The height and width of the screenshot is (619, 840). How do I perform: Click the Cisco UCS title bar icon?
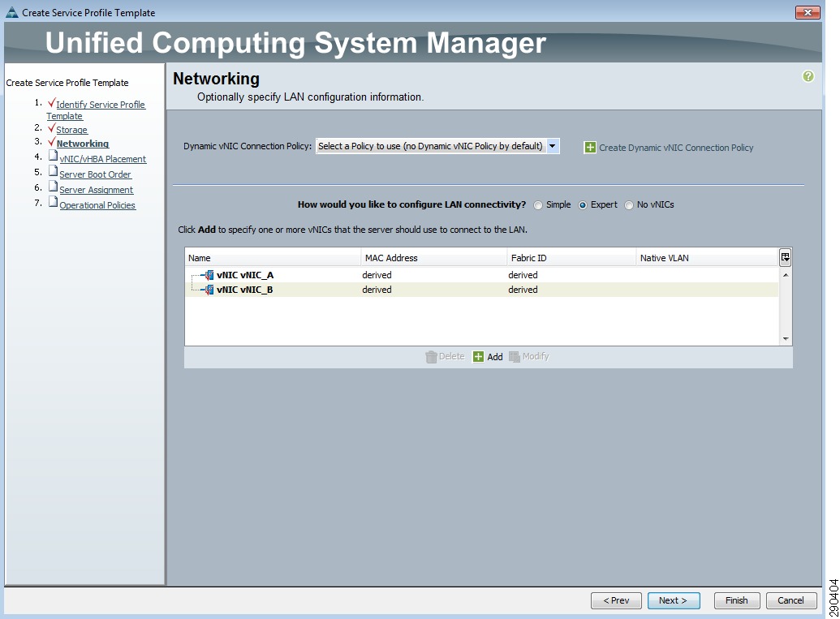click(x=12, y=12)
